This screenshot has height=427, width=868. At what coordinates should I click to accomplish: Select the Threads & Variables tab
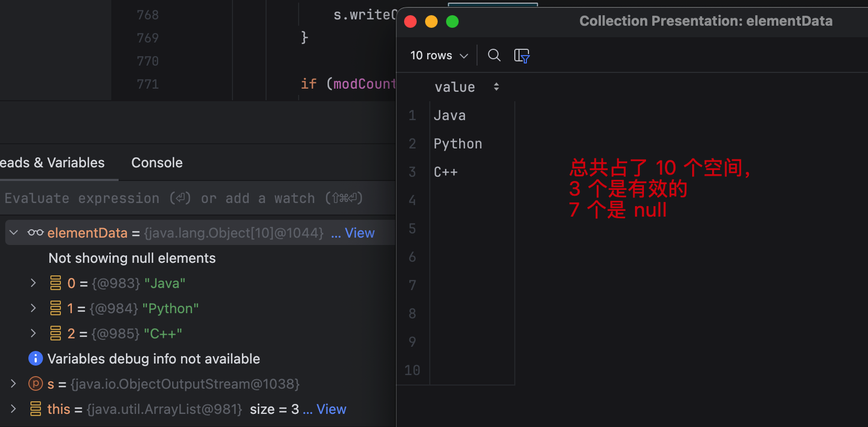52,163
